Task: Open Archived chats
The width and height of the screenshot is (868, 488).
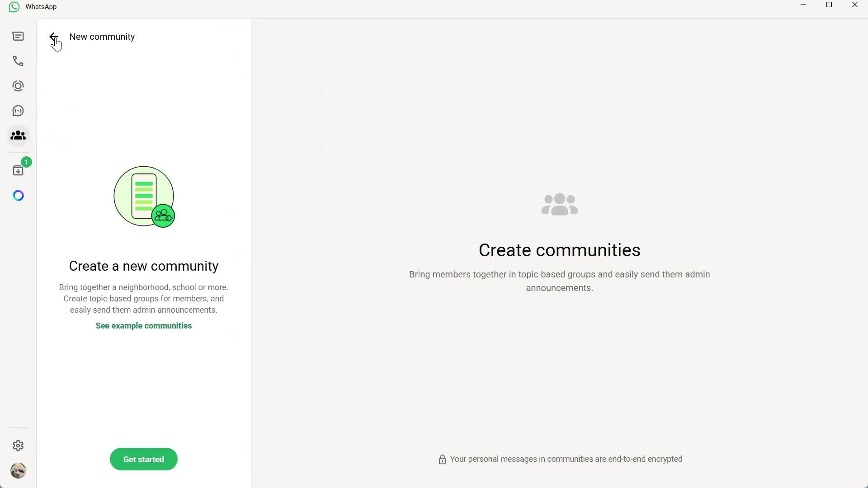Action: pyautogui.click(x=18, y=170)
